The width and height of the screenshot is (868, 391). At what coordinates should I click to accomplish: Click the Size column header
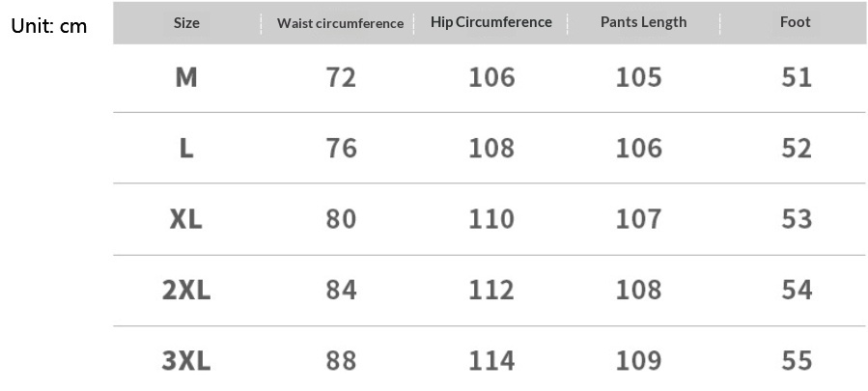pyautogui.click(x=186, y=22)
